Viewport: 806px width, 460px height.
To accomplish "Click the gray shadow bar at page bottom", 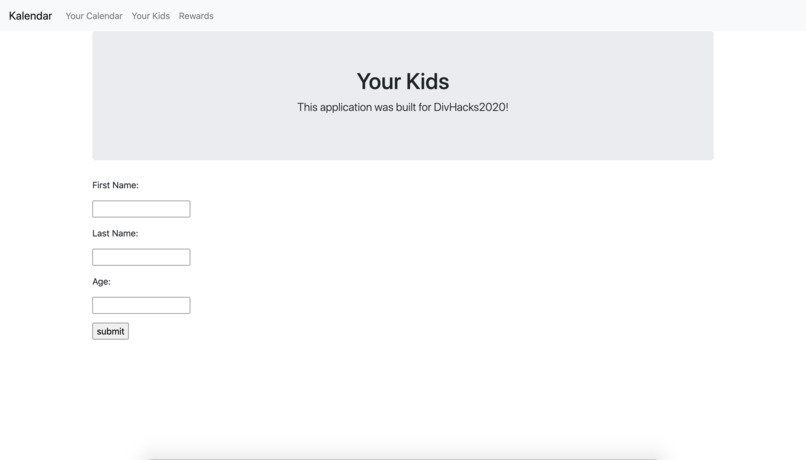I will tap(403, 456).
